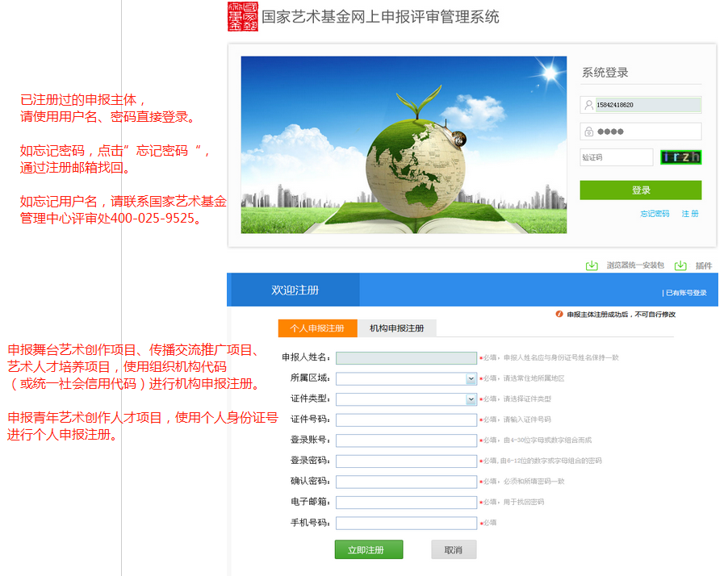The height and width of the screenshot is (576, 728).
Task: Click the 取消 button
Action: click(x=454, y=550)
